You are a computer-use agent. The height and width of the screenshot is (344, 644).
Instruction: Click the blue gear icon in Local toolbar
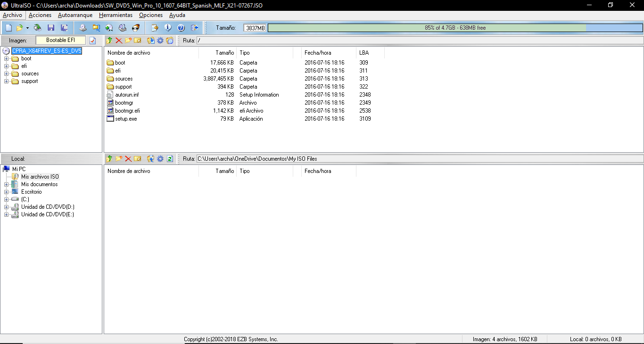(x=160, y=159)
